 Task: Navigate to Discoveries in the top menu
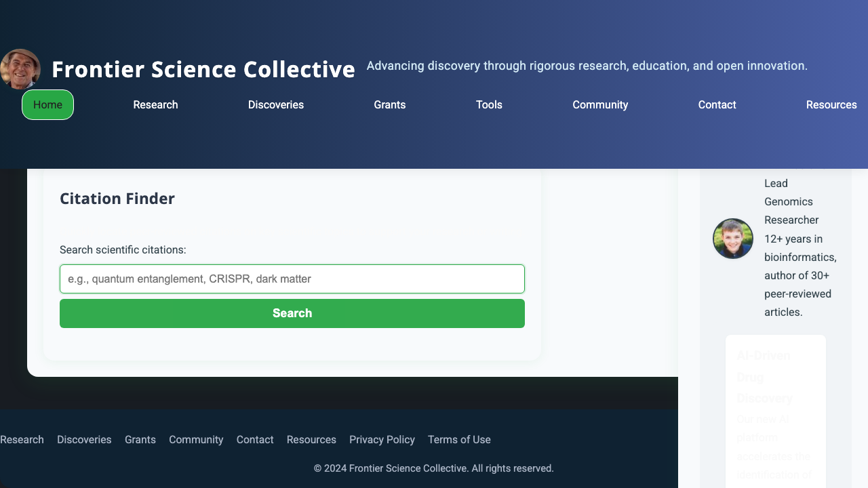tap(276, 104)
